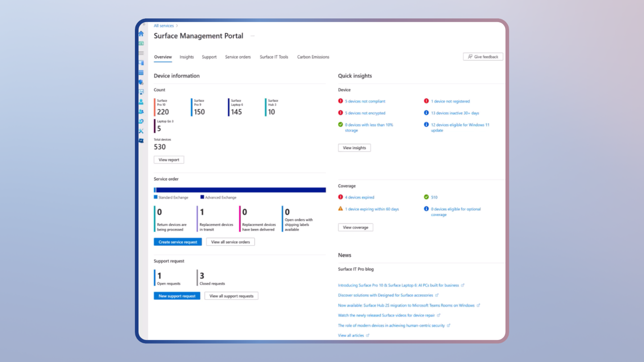Open Groups two-people icon in sidebar
The height and width of the screenshot is (362, 644).
pos(141,112)
